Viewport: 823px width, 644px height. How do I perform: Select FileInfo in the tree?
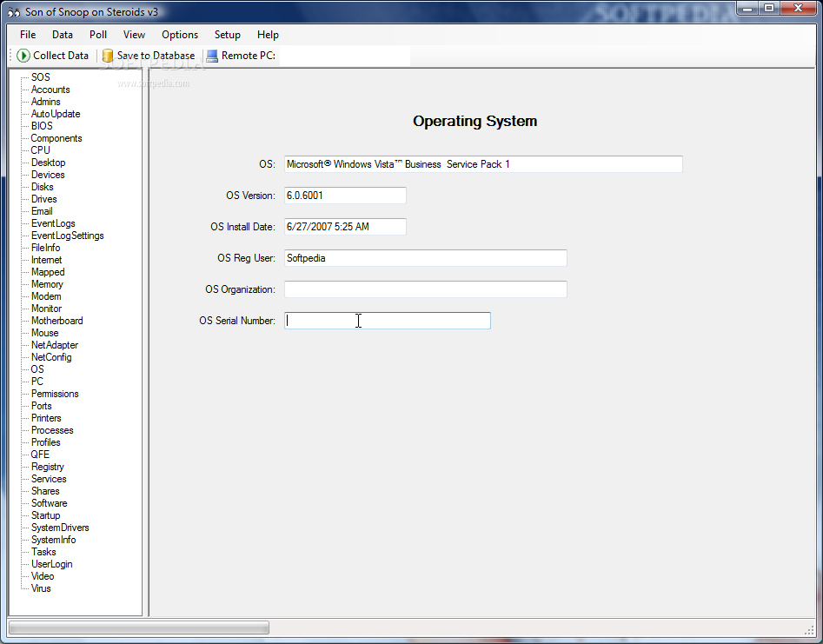pyautogui.click(x=46, y=248)
